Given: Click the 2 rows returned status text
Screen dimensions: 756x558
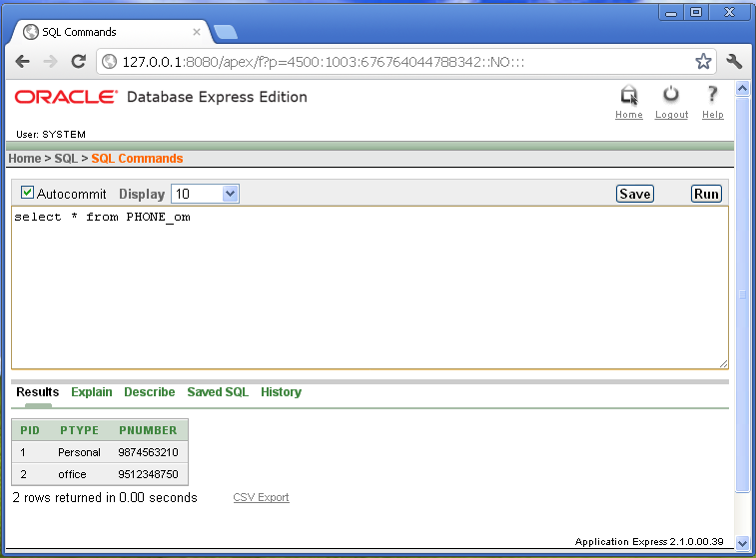Looking at the screenshot, I should click(105, 497).
